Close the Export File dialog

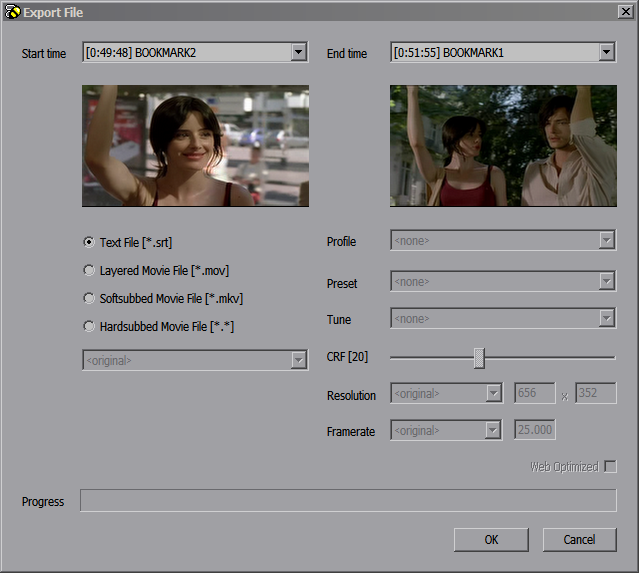tap(626, 12)
